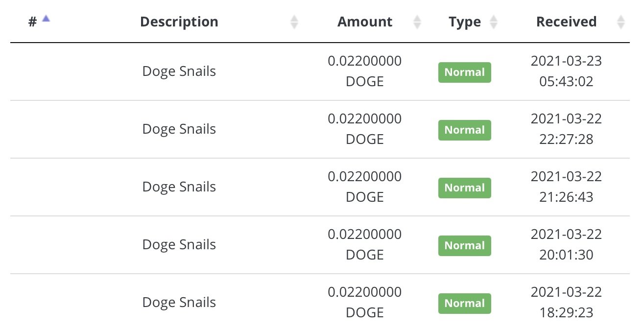644x331 pixels.
Task: Sort by the # column arrow
Action: point(46,19)
